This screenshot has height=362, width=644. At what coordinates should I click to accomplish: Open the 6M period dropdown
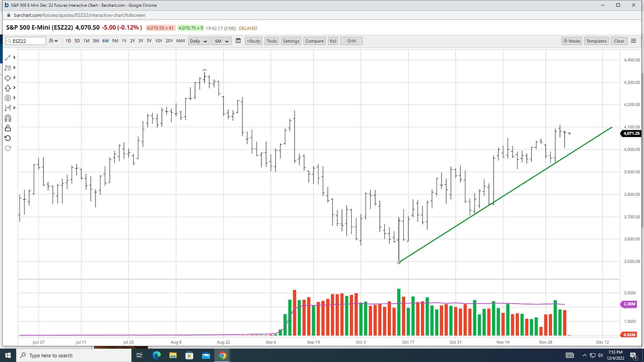[x=221, y=41]
